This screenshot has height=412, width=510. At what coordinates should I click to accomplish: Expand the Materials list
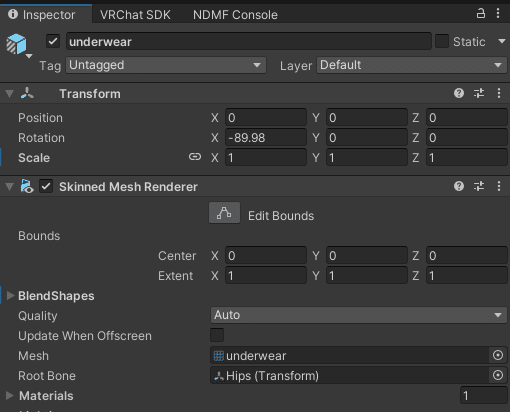[x=10, y=395]
